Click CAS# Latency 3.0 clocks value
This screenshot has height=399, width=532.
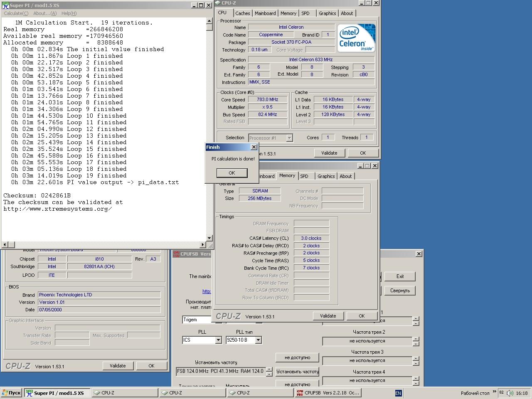pos(311,239)
